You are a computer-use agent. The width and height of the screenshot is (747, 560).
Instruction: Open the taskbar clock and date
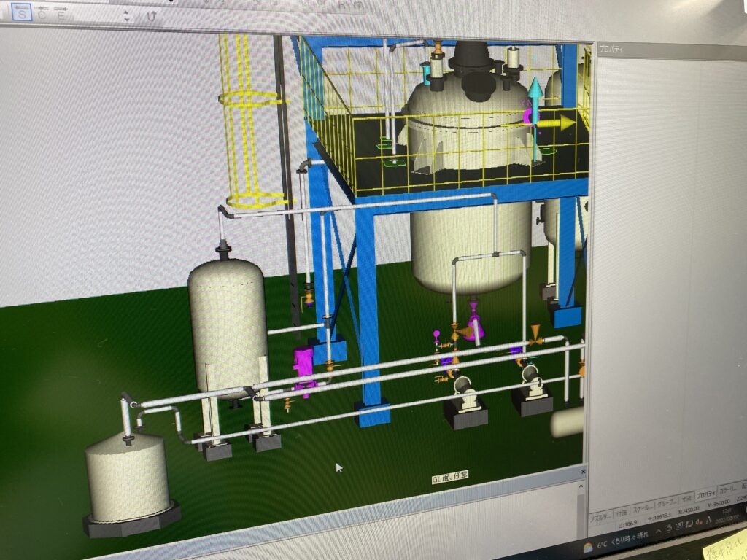click(729, 514)
